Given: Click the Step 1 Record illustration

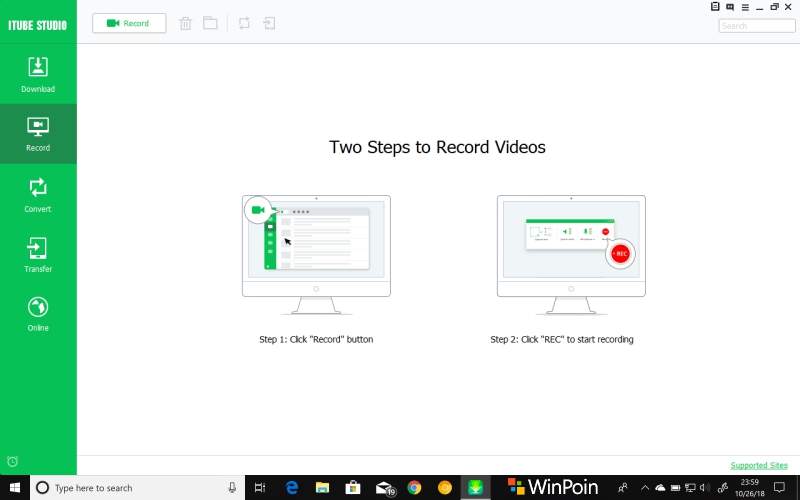Looking at the screenshot, I should pos(316,247).
